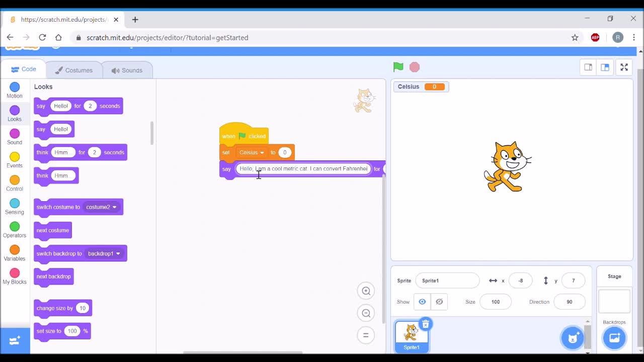
Task: Open a new browser tab
Action: coord(135,20)
